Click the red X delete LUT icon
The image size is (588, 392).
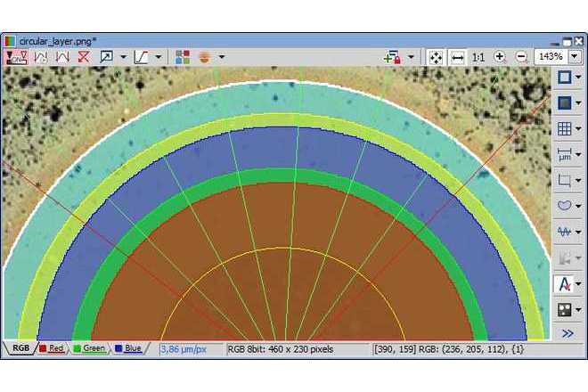[84, 56]
